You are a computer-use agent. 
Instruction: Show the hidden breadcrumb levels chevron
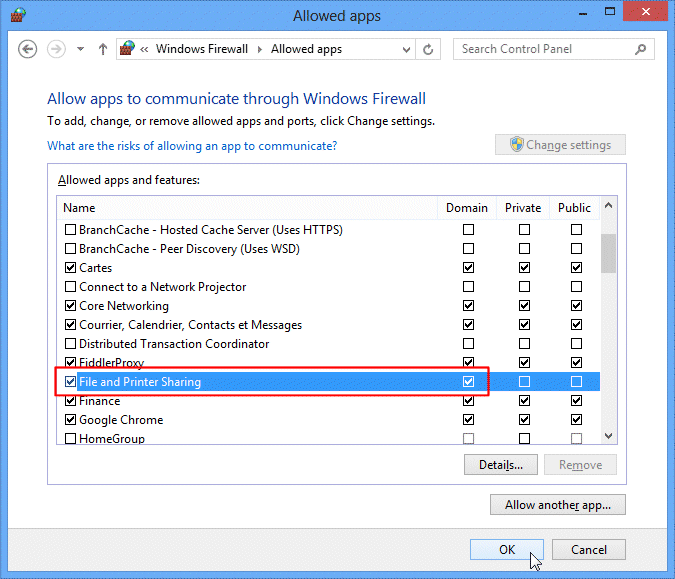point(144,50)
